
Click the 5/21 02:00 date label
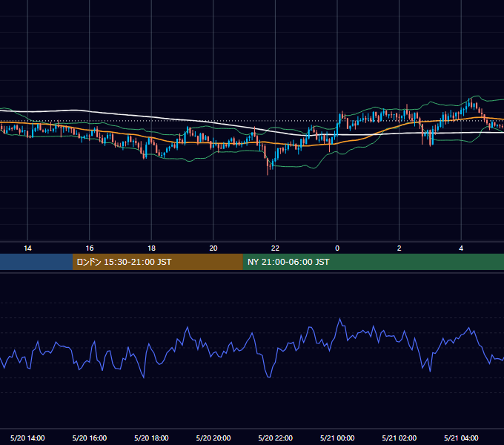(x=399, y=438)
